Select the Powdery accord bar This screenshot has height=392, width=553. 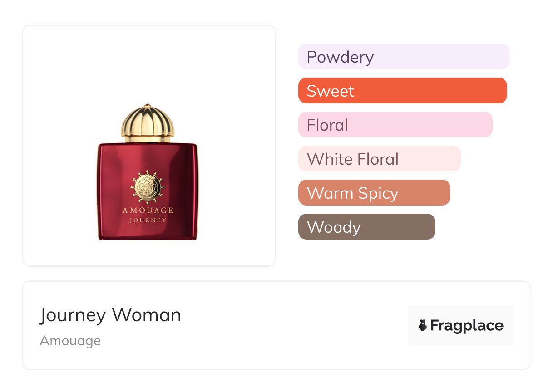tap(403, 57)
